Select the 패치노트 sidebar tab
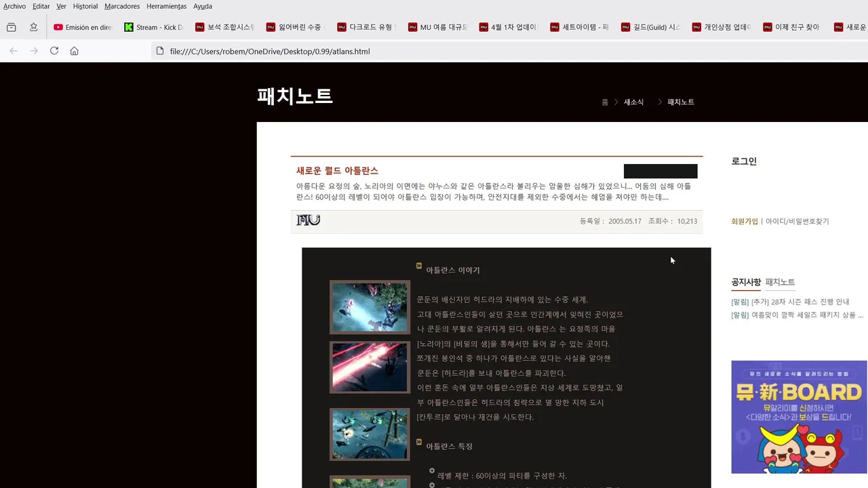868x488 pixels. point(780,282)
